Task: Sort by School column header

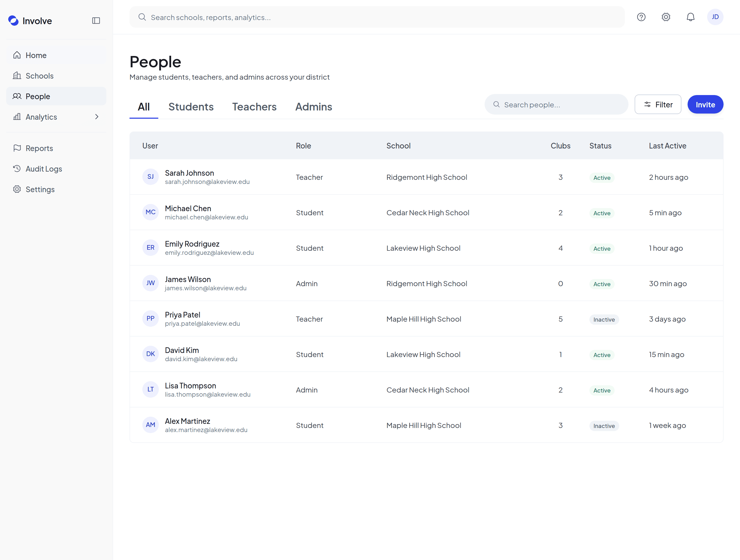Action: point(399,145)
